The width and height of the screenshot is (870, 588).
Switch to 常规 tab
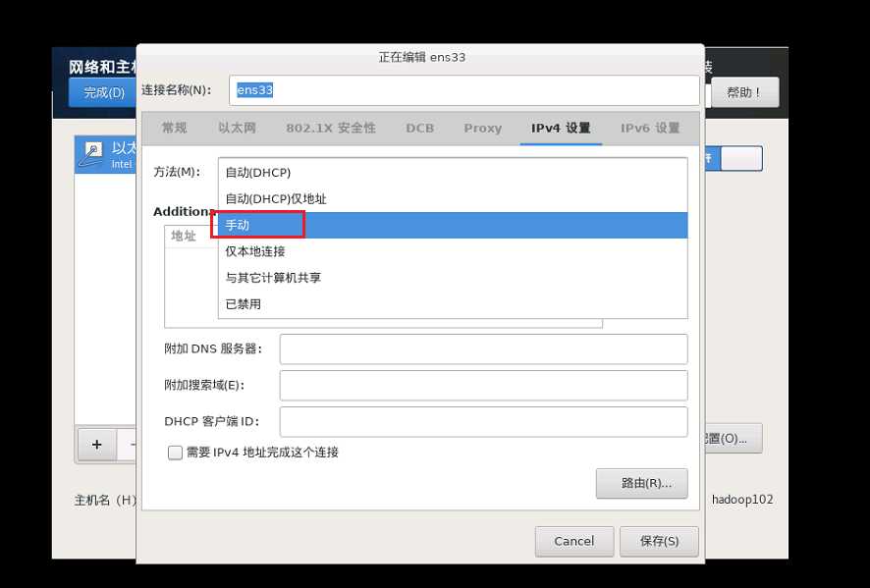point(174,129)
